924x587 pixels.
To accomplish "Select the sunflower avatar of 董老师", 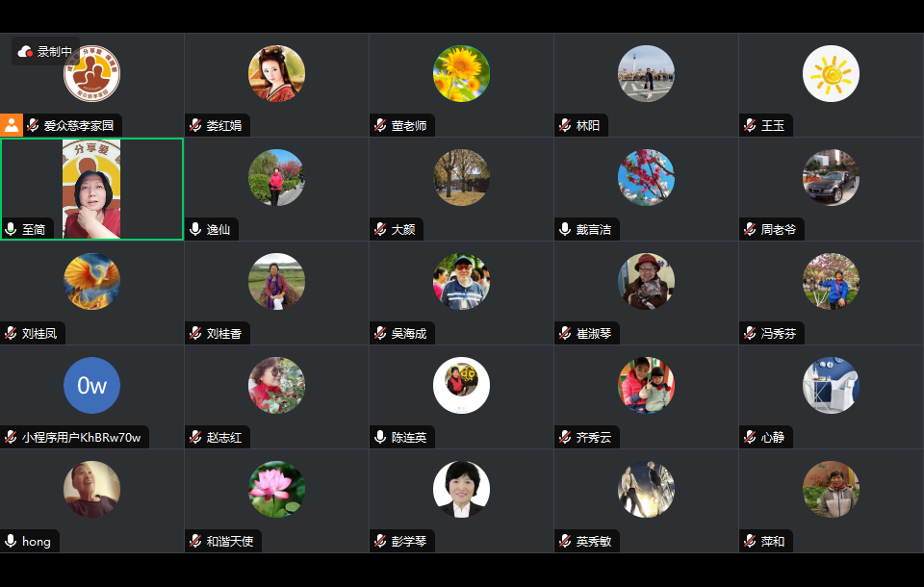I will pyautogui.click(x=461, y=74).
